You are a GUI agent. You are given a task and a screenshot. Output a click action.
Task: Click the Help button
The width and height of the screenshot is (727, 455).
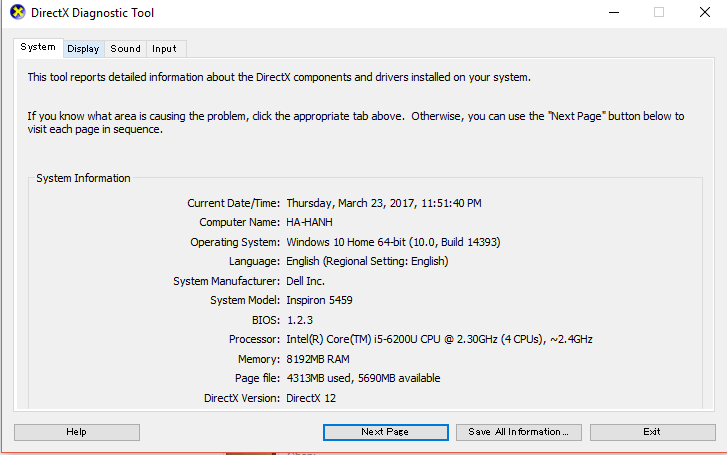(x=77, y=432)
